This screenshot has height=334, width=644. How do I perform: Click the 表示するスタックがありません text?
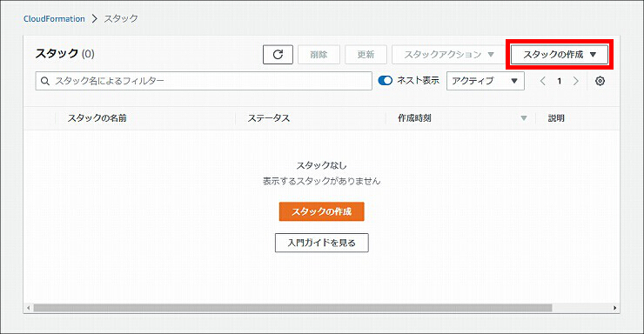[322, 181]
